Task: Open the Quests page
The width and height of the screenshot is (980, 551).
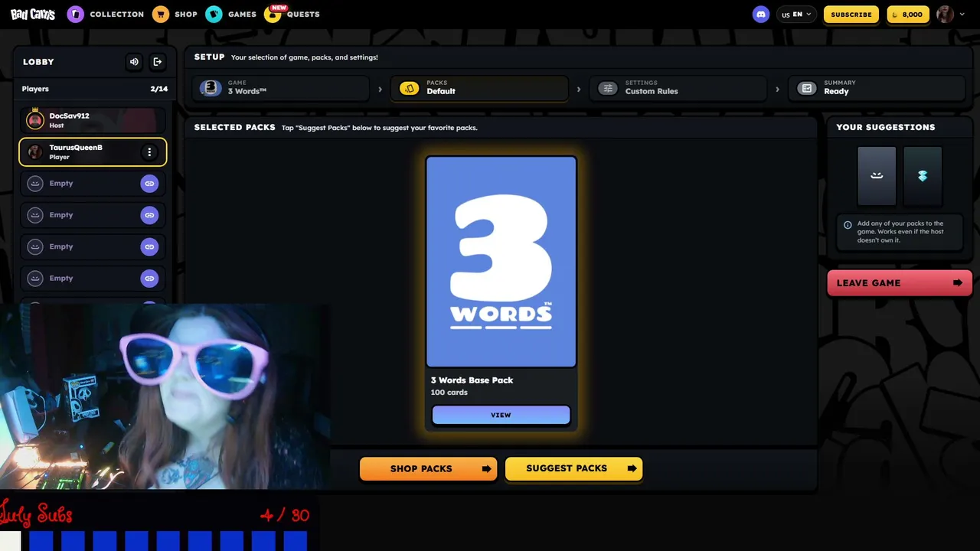Action: pyautogui.click(x=292, y=14)
